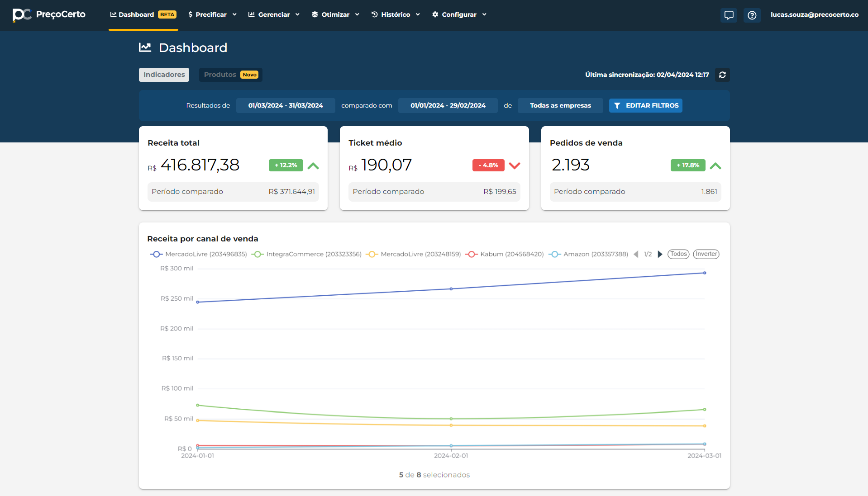Click red down arrow in Ticket médio
The image size is (868, 496).
click(515, 165)
